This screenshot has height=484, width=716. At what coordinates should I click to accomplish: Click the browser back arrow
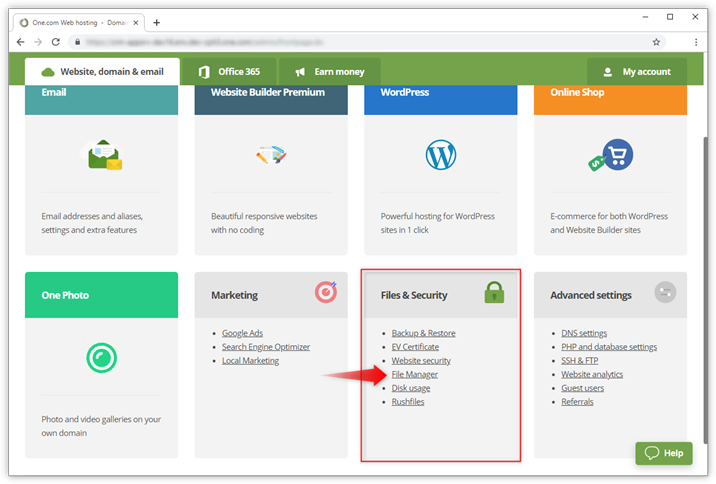[21, 42]
